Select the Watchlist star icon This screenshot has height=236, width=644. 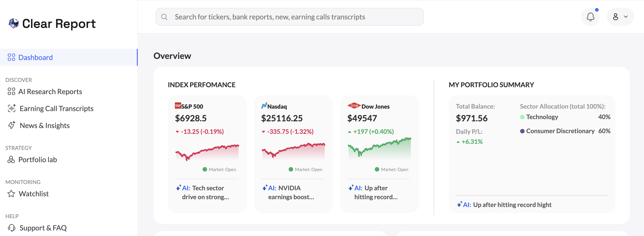[11, 194]
